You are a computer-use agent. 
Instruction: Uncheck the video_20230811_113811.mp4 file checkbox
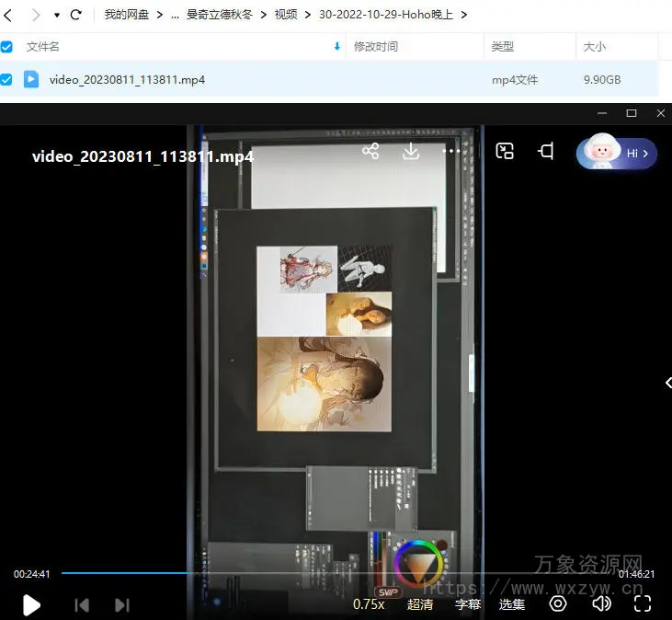tap(7, 80)
